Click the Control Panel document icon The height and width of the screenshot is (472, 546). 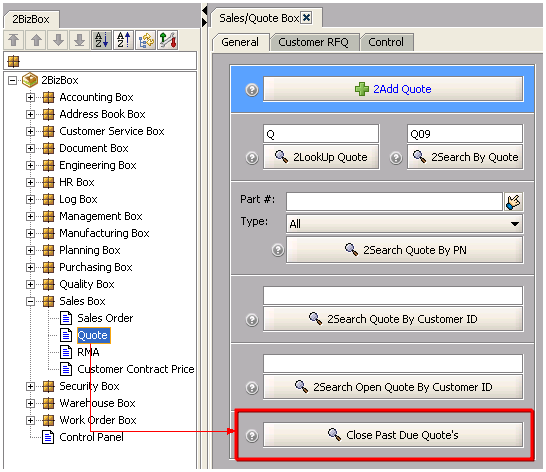(48, 437)
